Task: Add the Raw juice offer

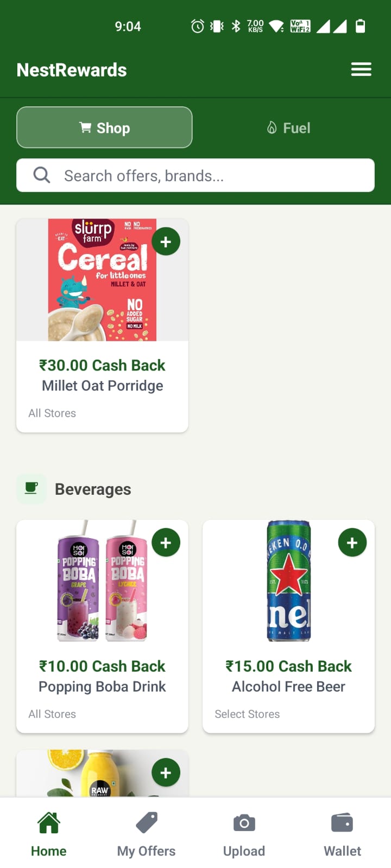Action: 166,773
